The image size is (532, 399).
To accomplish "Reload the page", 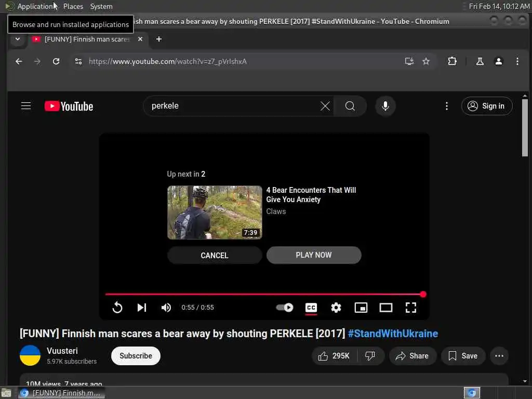I will [x=56, y=61].
